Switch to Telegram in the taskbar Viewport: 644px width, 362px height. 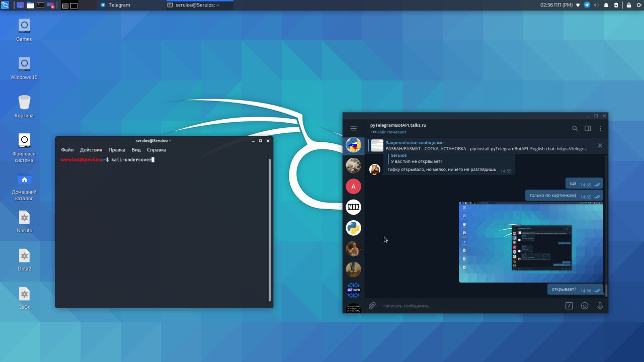click(130, 5)
